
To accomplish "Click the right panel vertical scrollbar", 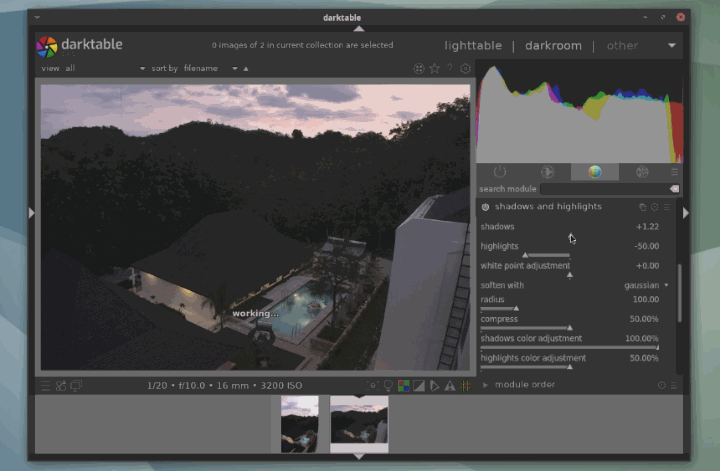I will click(x=679, y=293).
